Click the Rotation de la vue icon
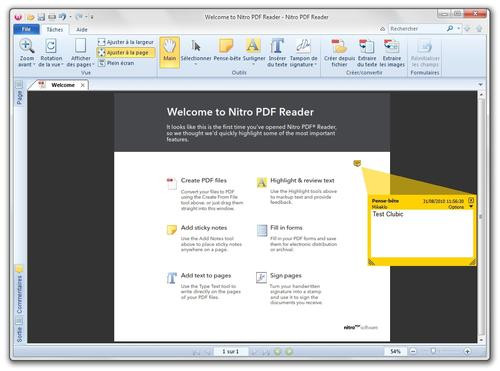Image resolution: width=500 pixels, height=371 pixels. coord(51,46)
